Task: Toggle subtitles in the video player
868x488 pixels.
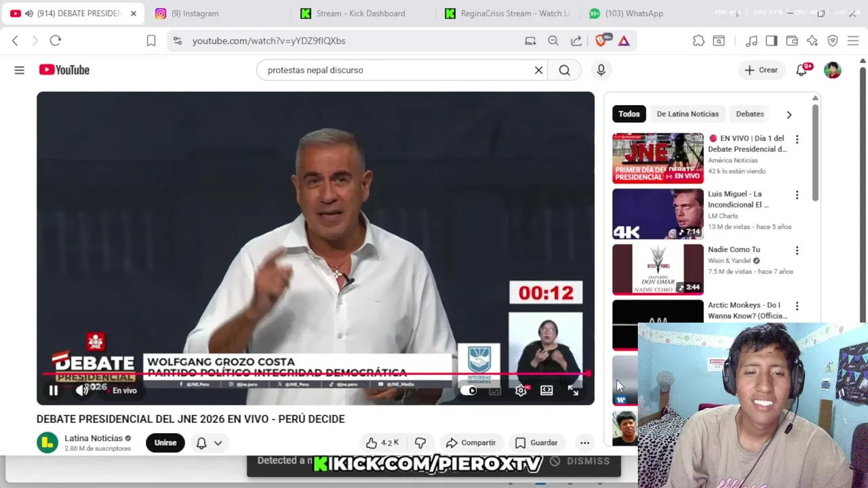Action: [495, 390]
